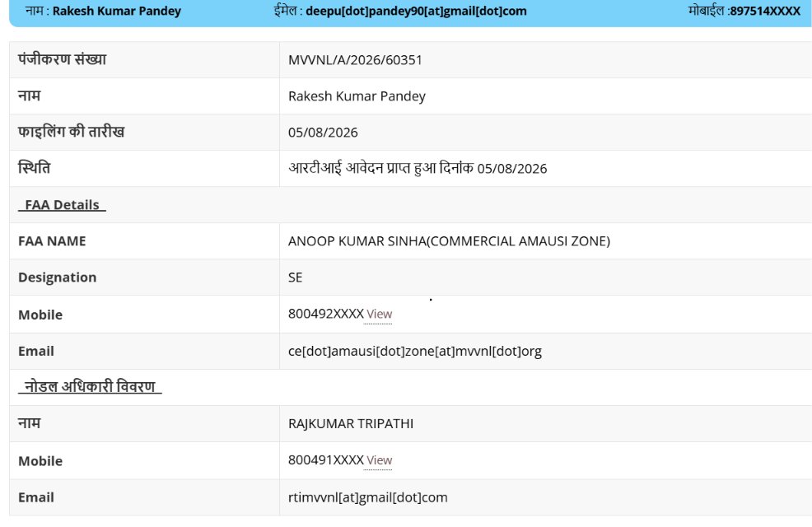Click the FAA NAME label
This screenshot has height=527, width=812.
[53, 241]
